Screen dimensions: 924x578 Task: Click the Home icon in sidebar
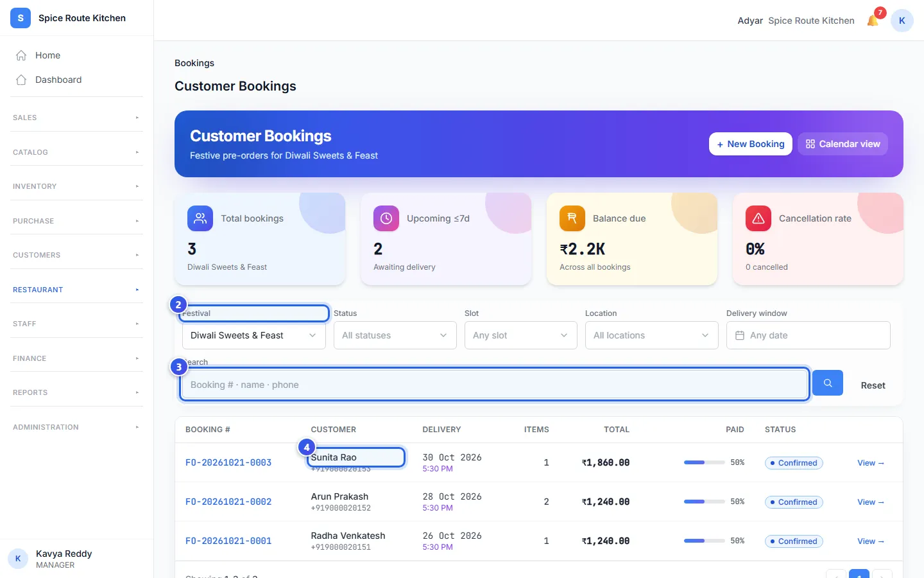coord(21,55)
